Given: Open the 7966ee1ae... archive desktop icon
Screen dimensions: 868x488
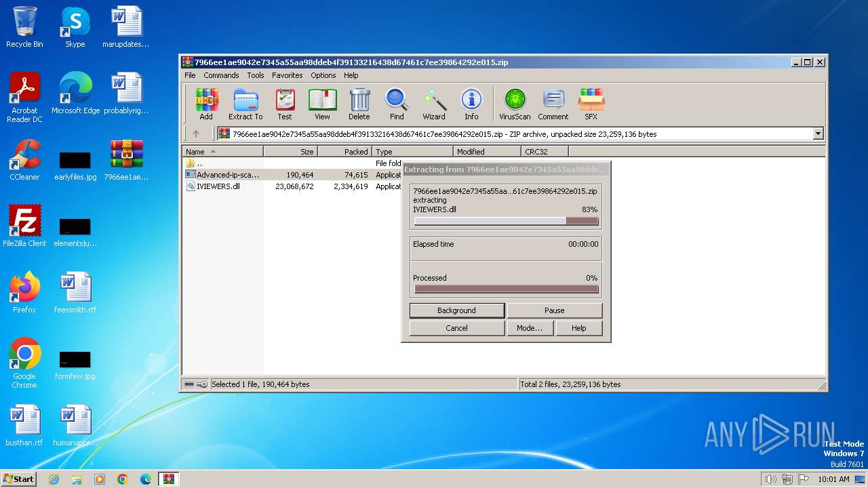Looking at the screenshot, I should (126, 159).
